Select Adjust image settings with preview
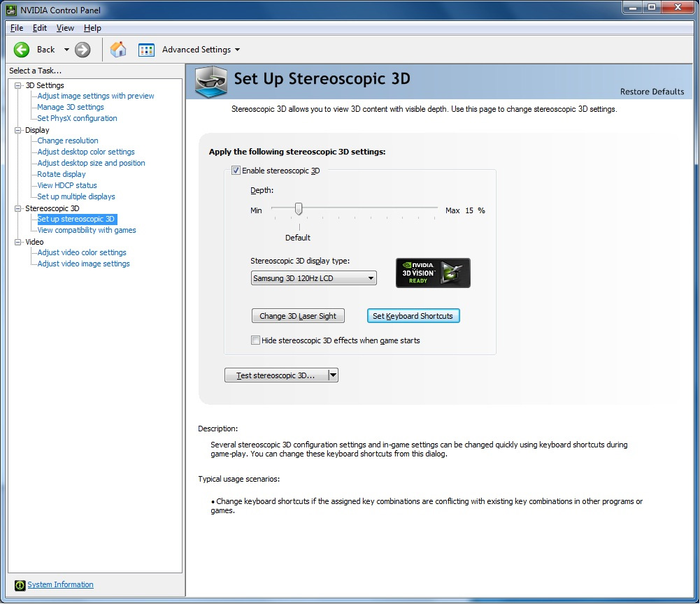The width and height of the screenshot is (700, 604). click(x=96, y=96)
